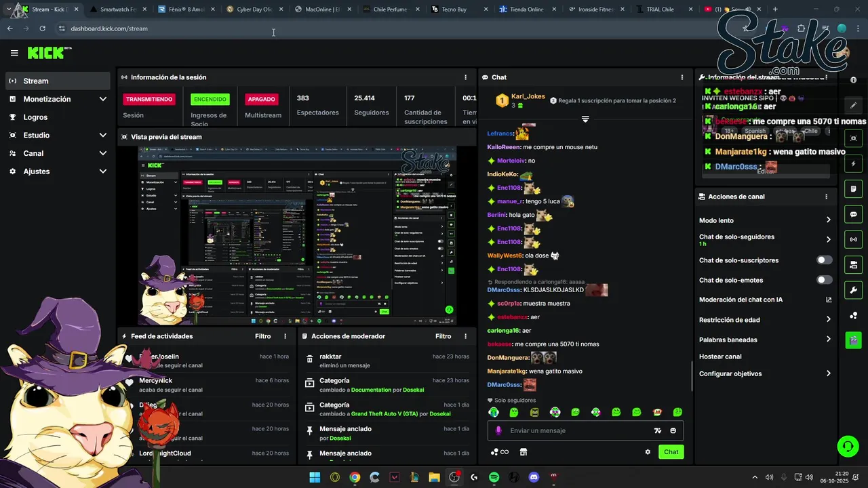This screenshot has height=488, width=868.
Task: Open Configurar objetivos options arrow
Action: 828,373
